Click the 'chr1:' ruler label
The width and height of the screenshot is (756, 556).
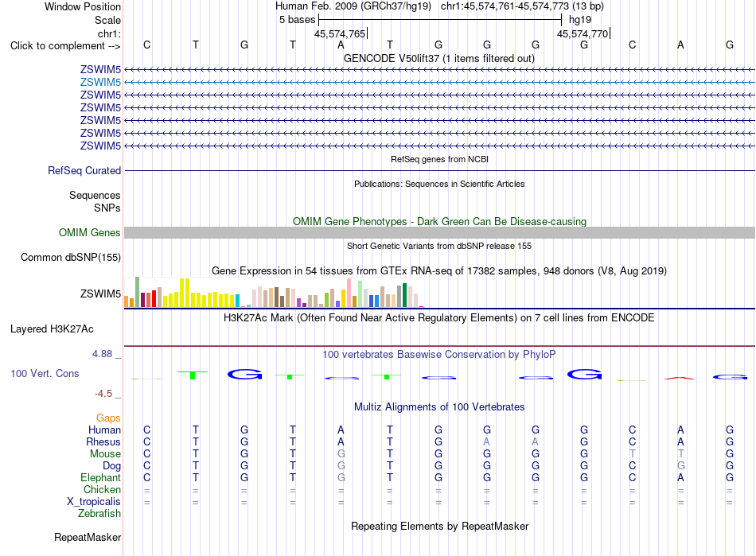110,33
